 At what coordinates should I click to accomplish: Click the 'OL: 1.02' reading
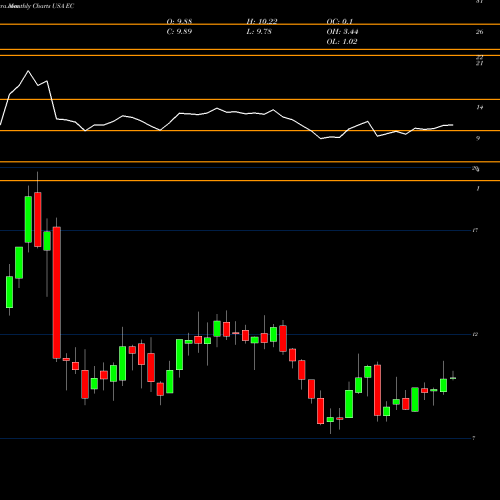click(x=342, y=42)
